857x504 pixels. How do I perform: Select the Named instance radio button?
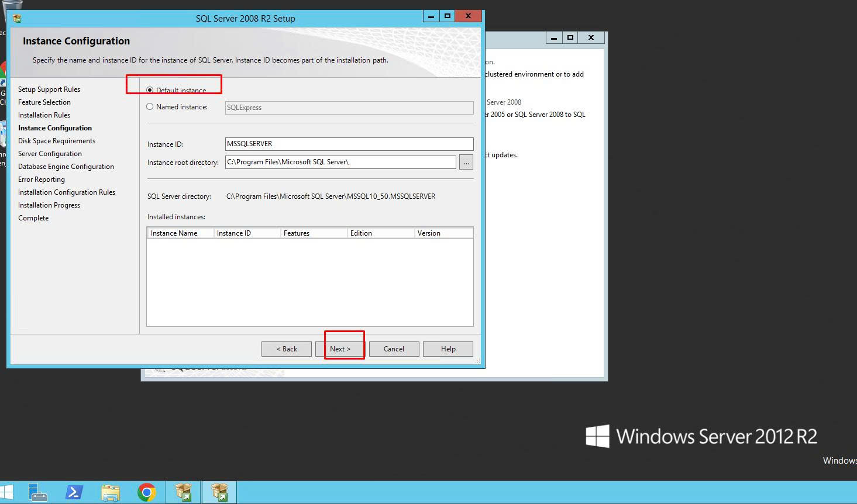pyautogui.click(x=150, y=107)
